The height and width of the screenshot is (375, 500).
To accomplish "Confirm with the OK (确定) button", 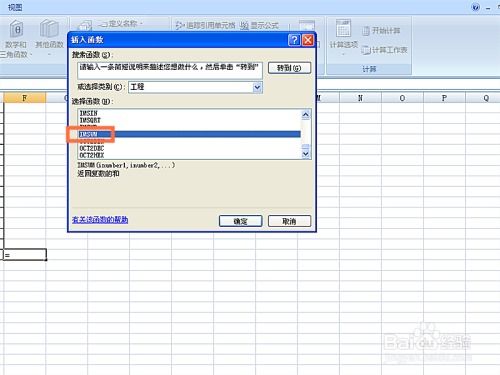I will click(x=240, y=221).
